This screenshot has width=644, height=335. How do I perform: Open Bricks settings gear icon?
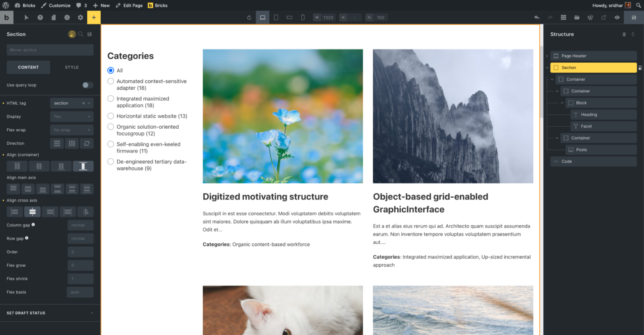point(80,17)
